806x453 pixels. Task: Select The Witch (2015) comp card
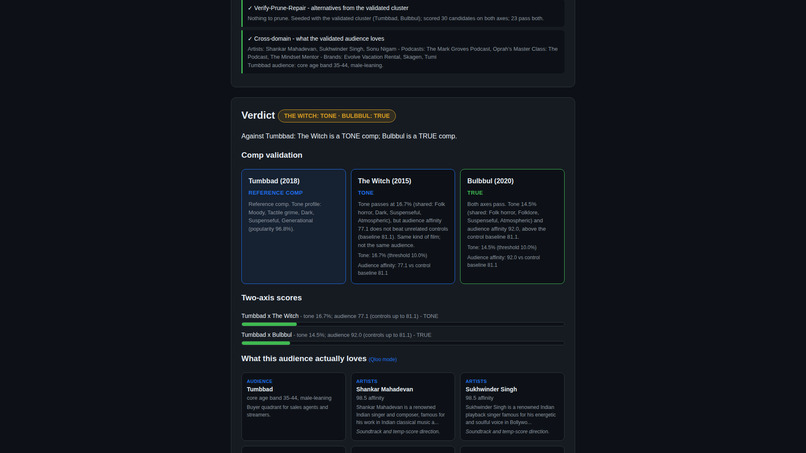[x=403, y=226]
